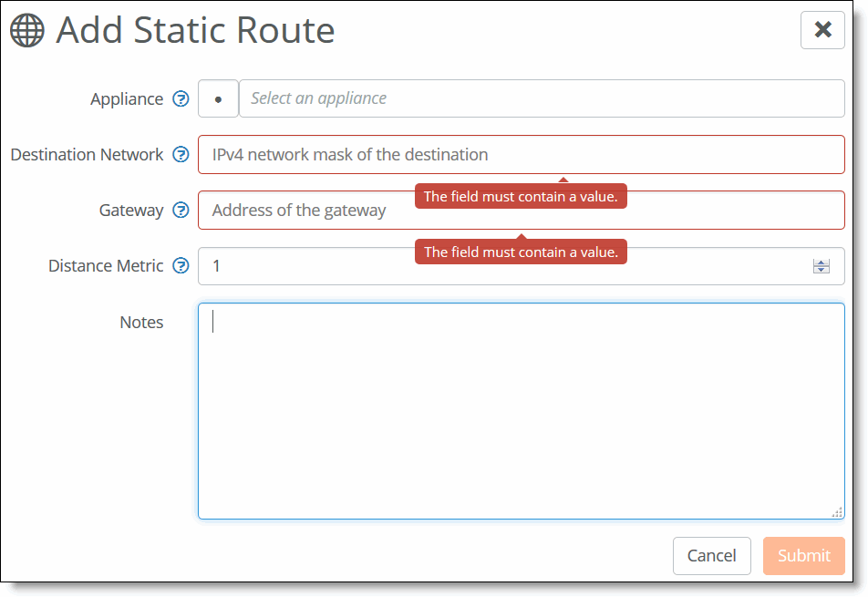Click the Appliance help question icon
This screenshot has width=868, height=597.
point(181,99)
